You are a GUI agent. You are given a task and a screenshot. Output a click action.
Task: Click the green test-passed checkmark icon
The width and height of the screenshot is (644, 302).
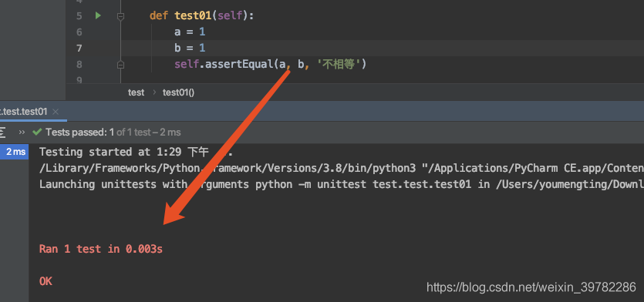(x=37, y=133)
